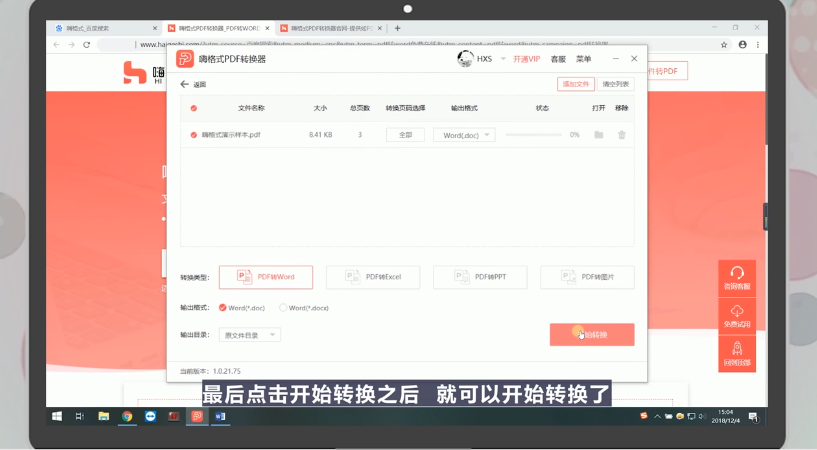
Task: Click 开通VIP link
Action: pyautogui.click(x=526, y=59)
